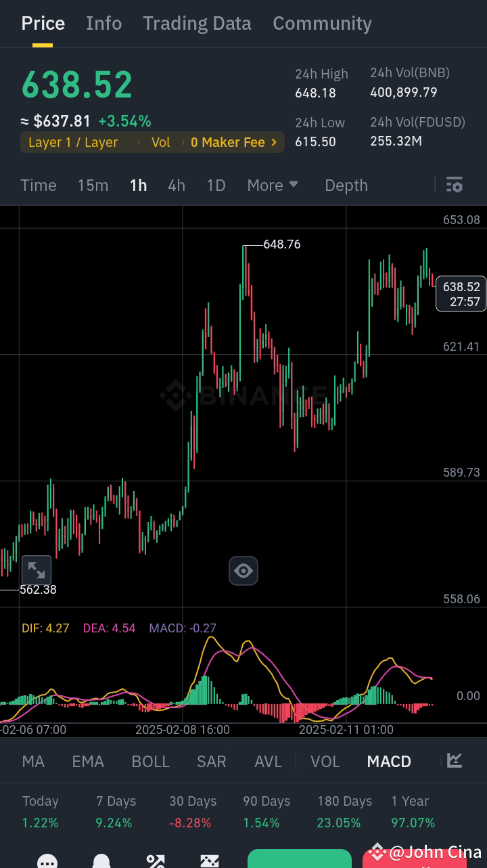Tap the Today 1.22% performance cell
Viewport: 487px width, 868px height.
pyautogui.click(x=40, y=812)
